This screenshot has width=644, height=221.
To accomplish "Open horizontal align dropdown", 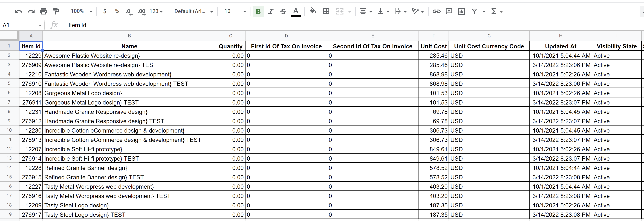I will tap(366, 11).
